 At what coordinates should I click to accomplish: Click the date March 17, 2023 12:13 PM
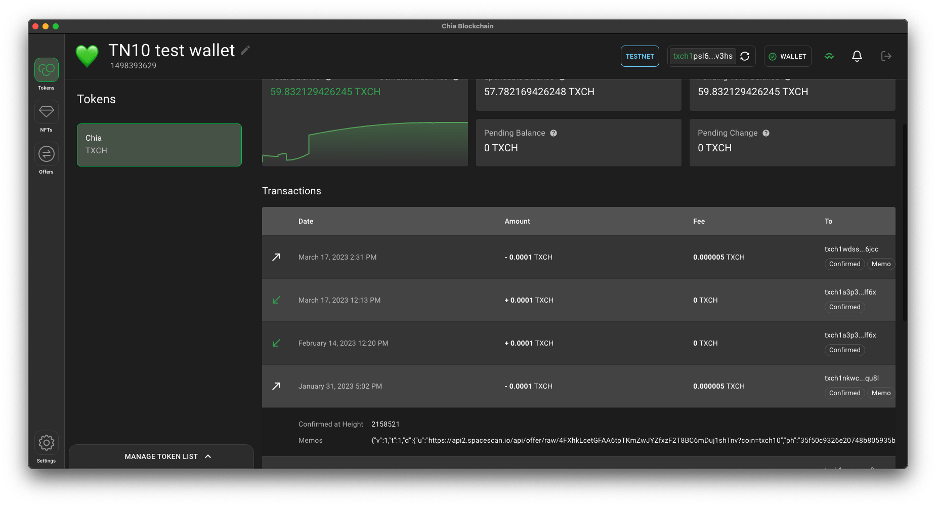[339, 300]
